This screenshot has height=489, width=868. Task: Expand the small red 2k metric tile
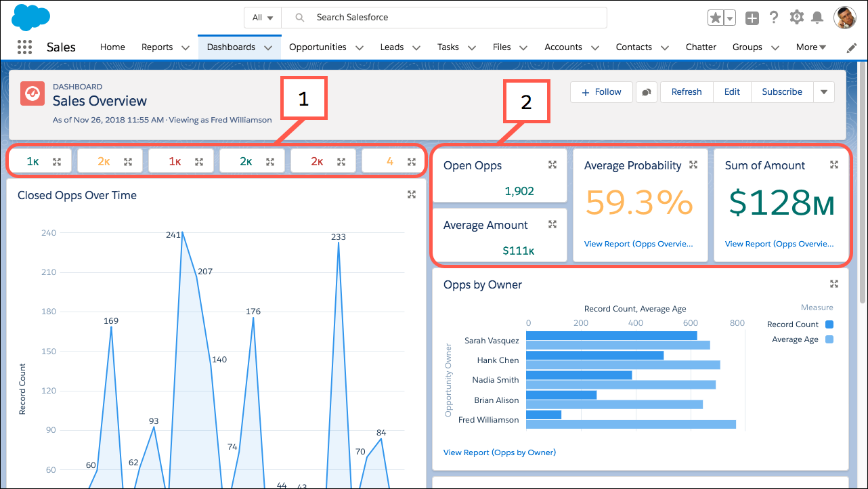[341, 162]
